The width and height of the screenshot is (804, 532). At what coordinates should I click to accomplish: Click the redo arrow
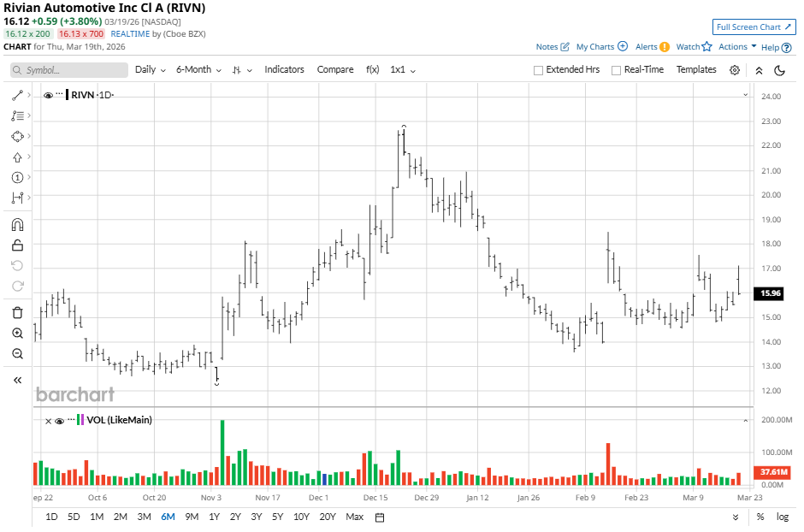click(17, 286)
